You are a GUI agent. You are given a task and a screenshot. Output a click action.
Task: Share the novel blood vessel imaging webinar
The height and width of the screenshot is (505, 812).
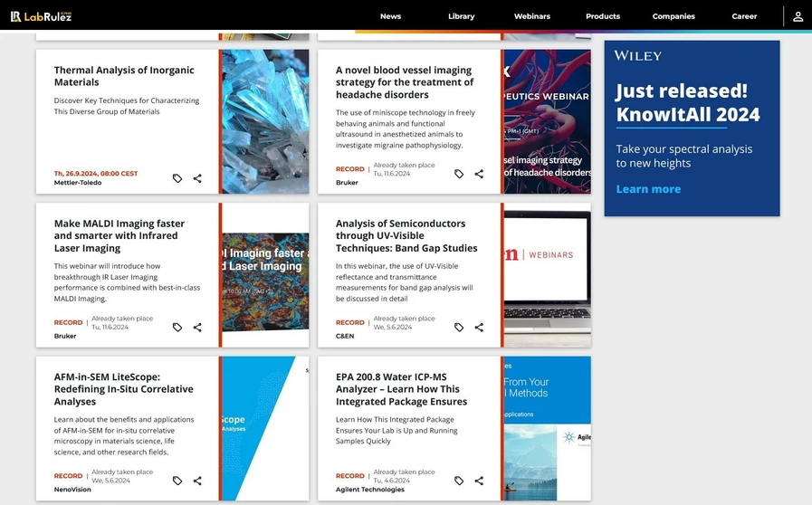479,174
